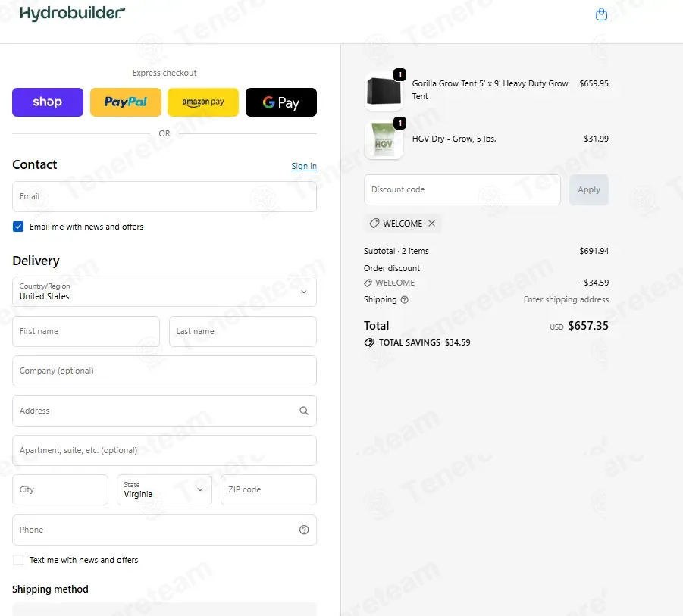Viewport: 683px width, 616px height.
Task: Open the Country/Region dropdown
Action: coord(164,292)
